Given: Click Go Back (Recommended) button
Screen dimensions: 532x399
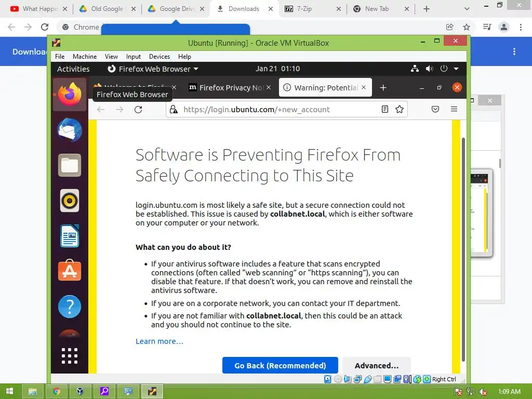Looking at the screenshot, I should pos(280,365).
